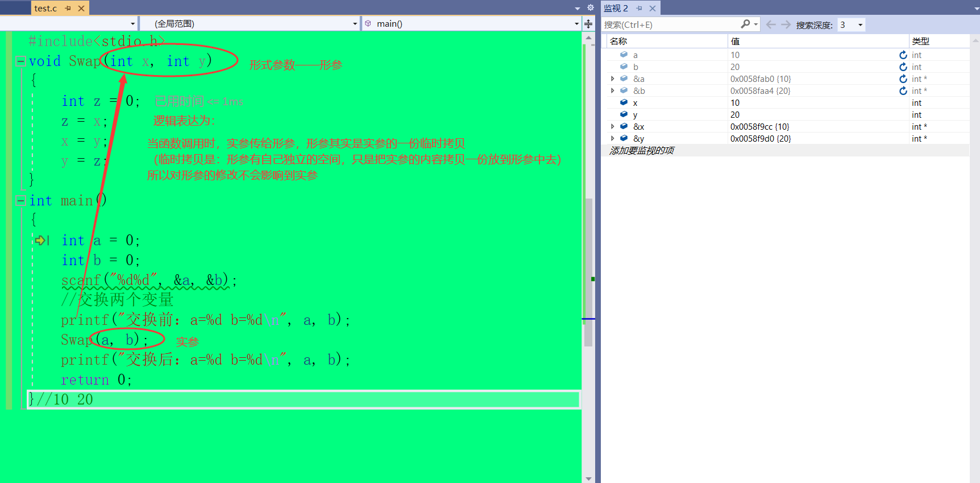The width and height of the screenshot is (980, 483).
Task: Collapse the int main function block
Action: pos(20,200)
